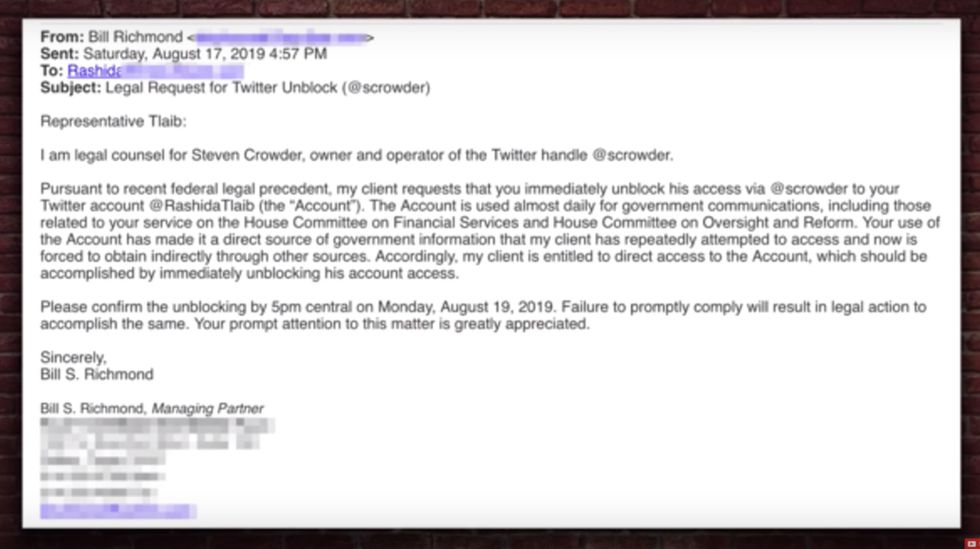Click the "Representative Tlaib:" greeting line
980x549 pixels.
coord(113,122)
